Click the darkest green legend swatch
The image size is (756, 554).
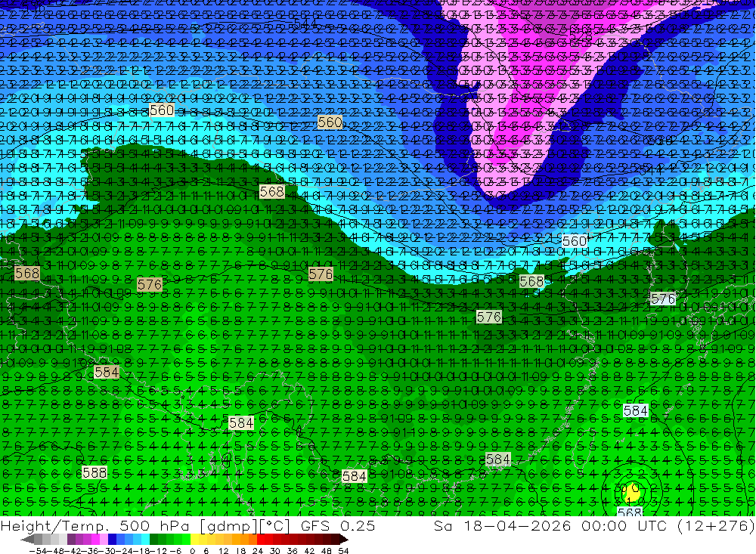153,540
